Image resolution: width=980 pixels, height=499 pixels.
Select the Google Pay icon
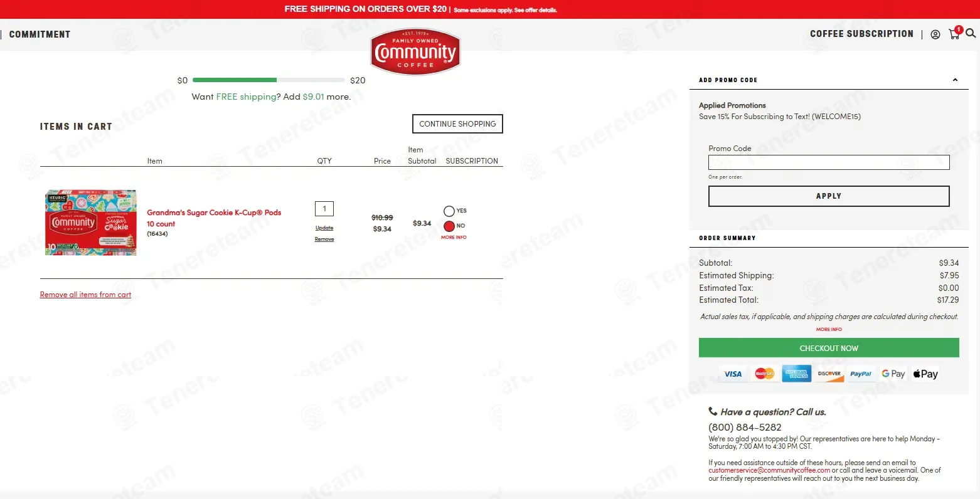(893, 374)
